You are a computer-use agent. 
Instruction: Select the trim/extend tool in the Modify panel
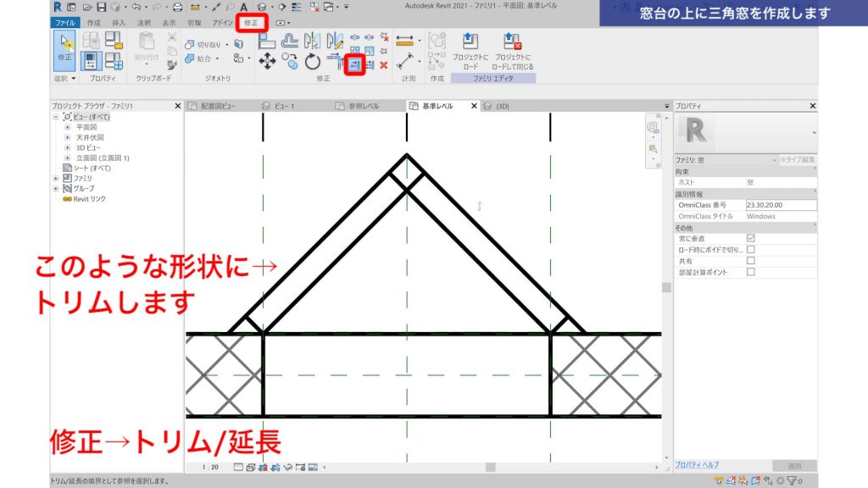354,64
